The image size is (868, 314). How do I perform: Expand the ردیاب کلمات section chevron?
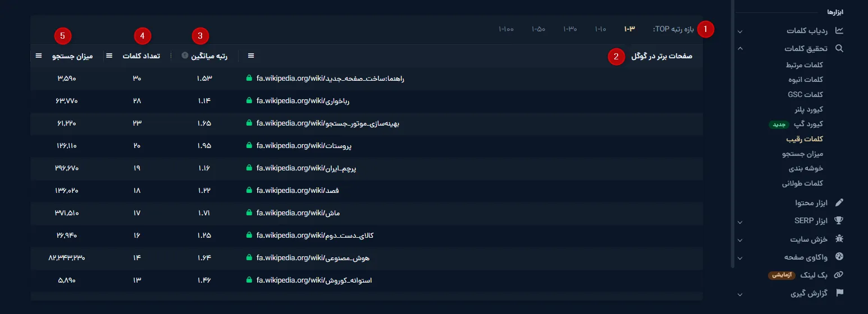[x=740, y=32]
